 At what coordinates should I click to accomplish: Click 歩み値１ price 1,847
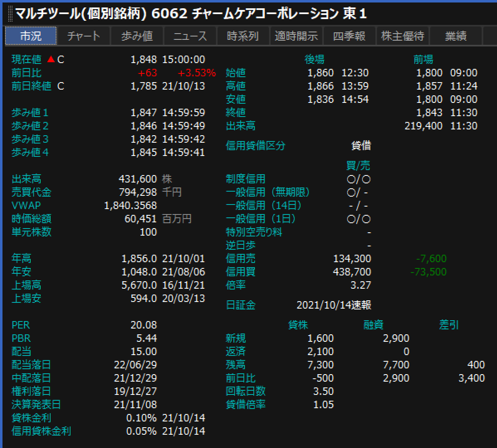click(x=144, y=113)
